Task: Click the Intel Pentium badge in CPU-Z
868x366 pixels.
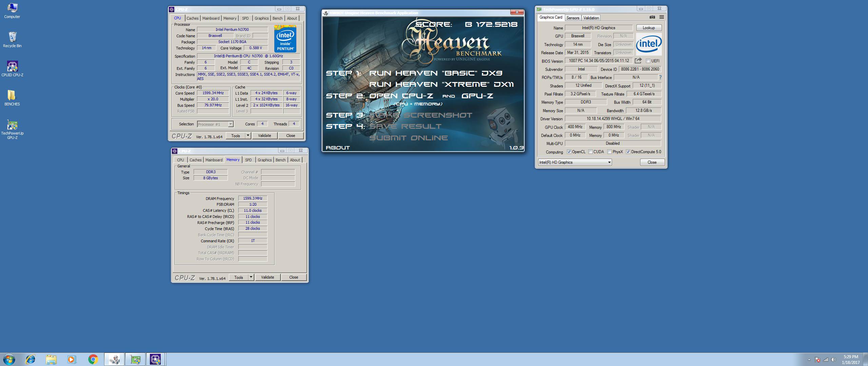Action: click(285, 39)
